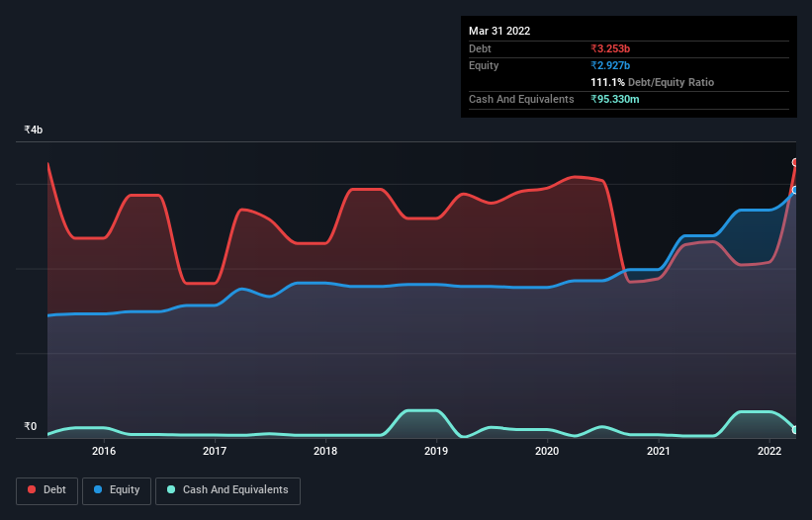Image resolution: width=812 pixels, height=520 pixels.
Task: Click the 2022 x-axis label
Action: click(x=769, y=451)
